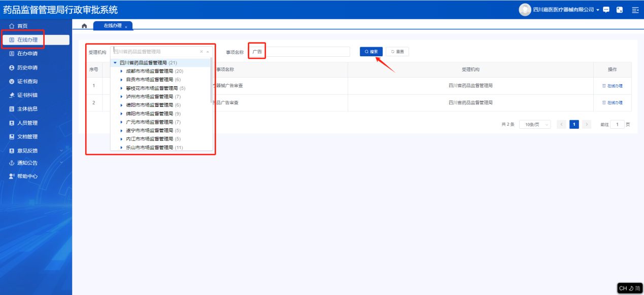Open the 10条/页 page size dropdown
Screen dimensions: 644x295
coord(535,124)
